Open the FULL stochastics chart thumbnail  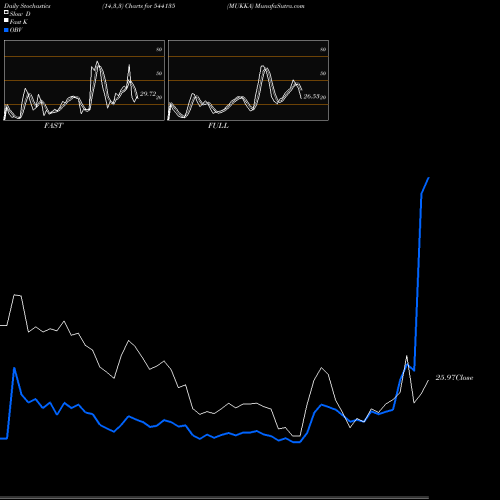click(248, 80)
